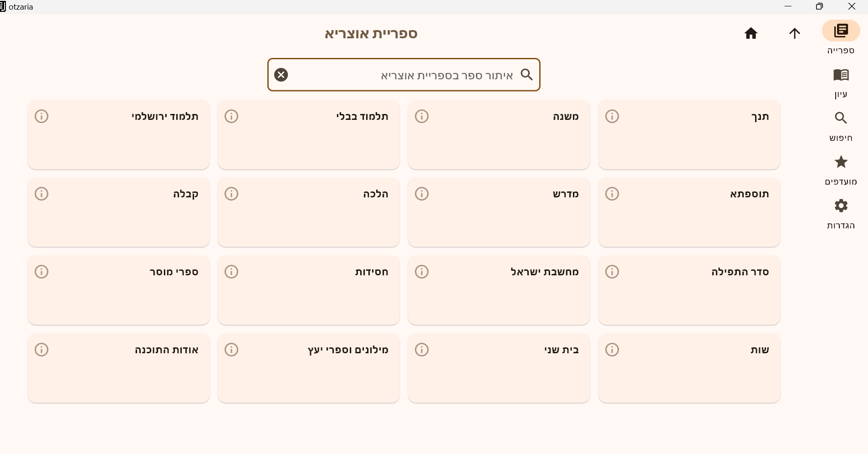This screenshot has height=454, width=868.
Task: Open the ספרייה library sidebar icon
Action: 841,31
